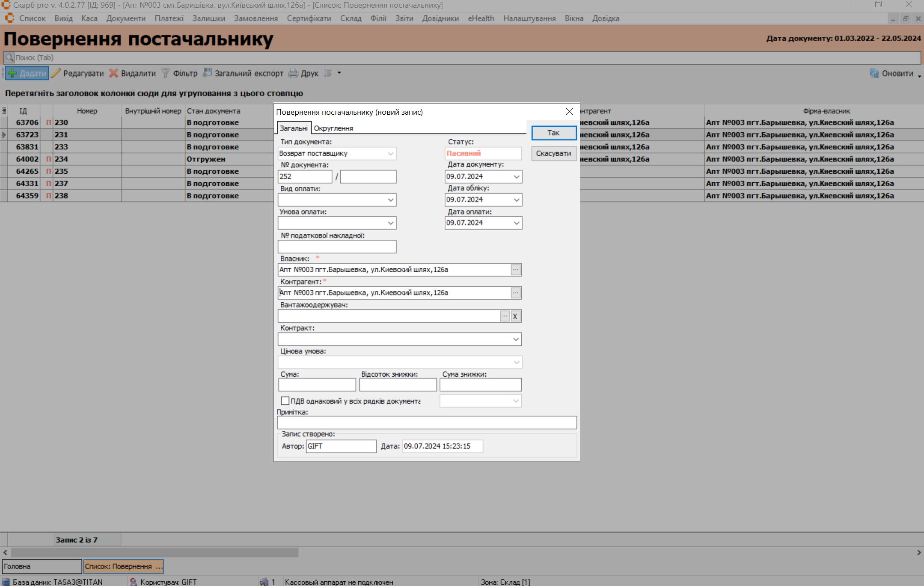The image size is (924, 586).
Task: Expand the Умова оплати dropdown
Action: (390, 223)
